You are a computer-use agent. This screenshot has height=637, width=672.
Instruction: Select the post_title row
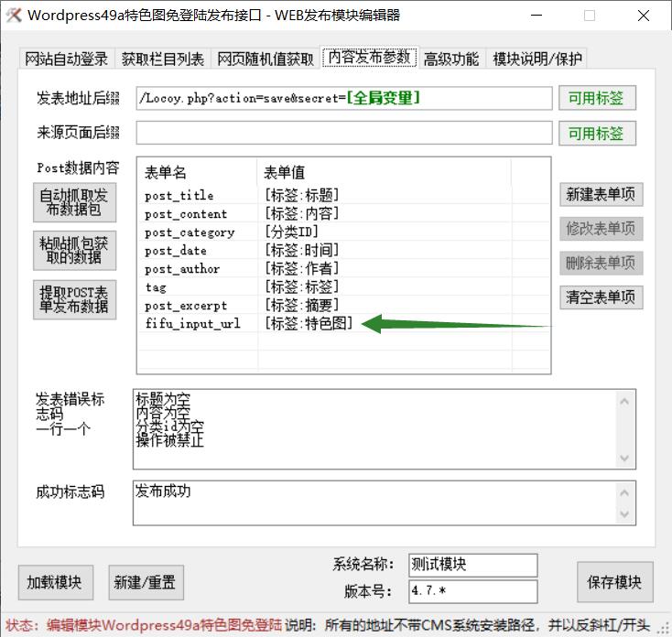point(343,195)
